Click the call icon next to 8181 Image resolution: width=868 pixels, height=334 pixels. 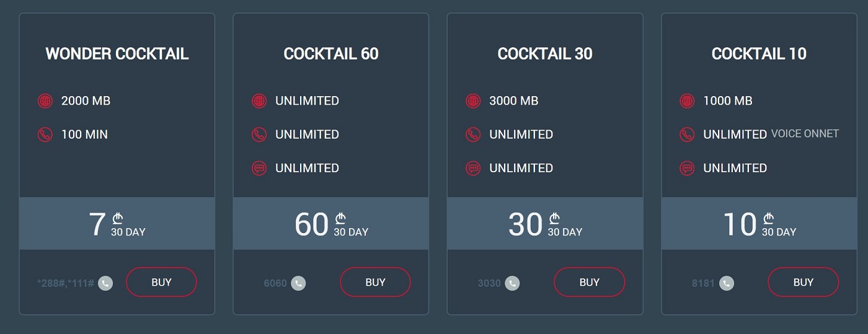point(727,283)
